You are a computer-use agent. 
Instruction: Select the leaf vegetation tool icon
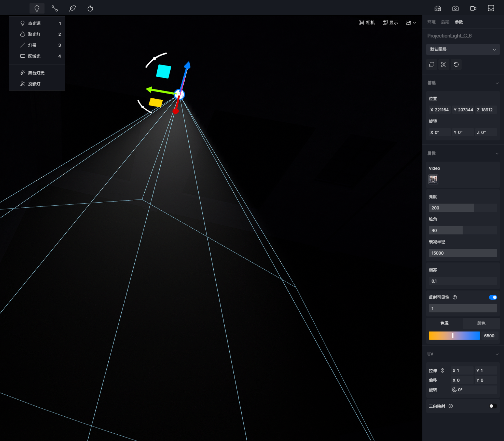click(72, 8)
